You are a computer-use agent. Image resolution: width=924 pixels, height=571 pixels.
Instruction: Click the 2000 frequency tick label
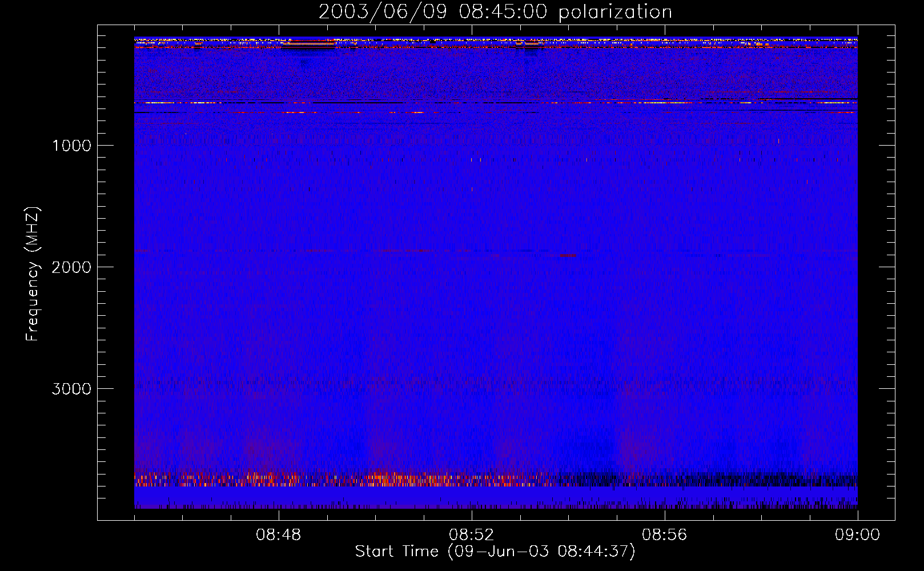(71, 267)
